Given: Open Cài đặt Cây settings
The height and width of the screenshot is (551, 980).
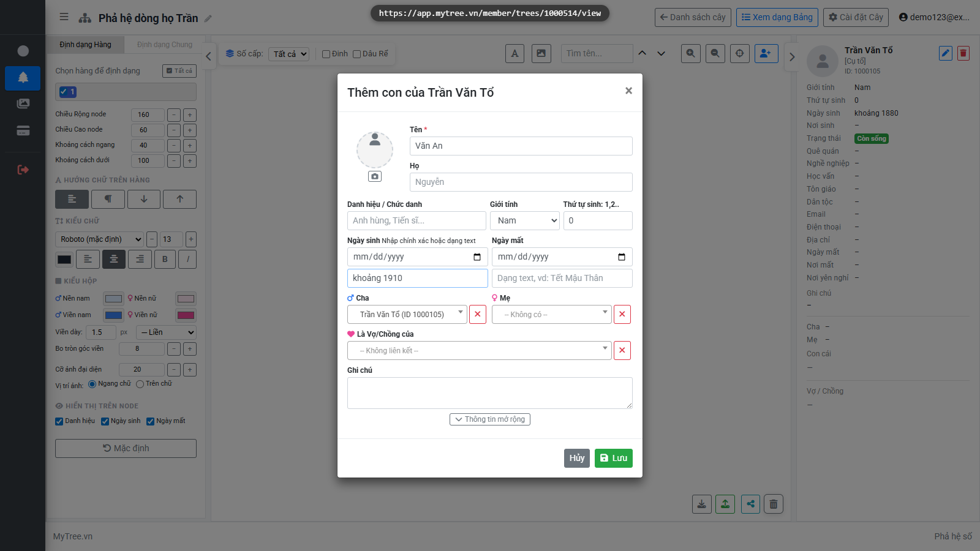Looking at the screenshot, I should pos(856,17).
